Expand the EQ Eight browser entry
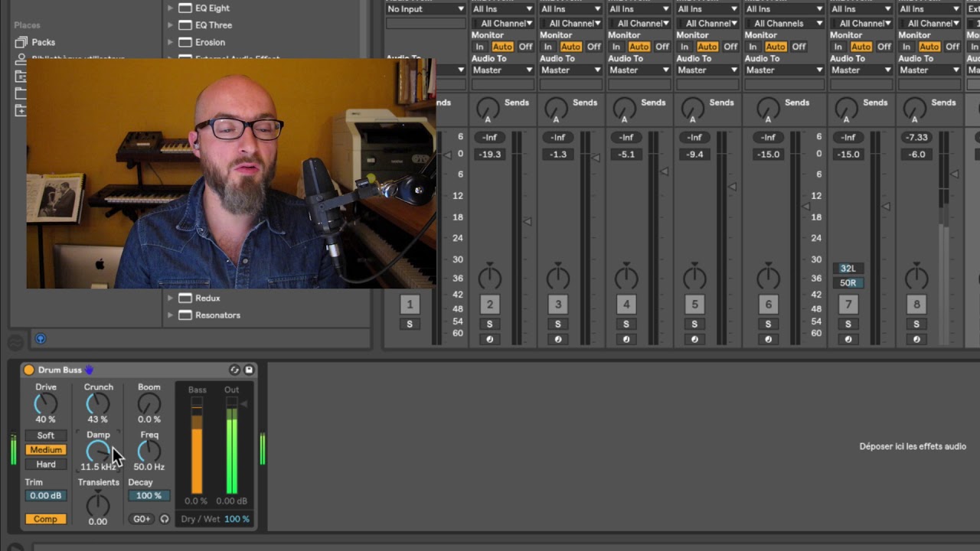The height and width of the screenshot is (551, 980). (x=170, y=8)
